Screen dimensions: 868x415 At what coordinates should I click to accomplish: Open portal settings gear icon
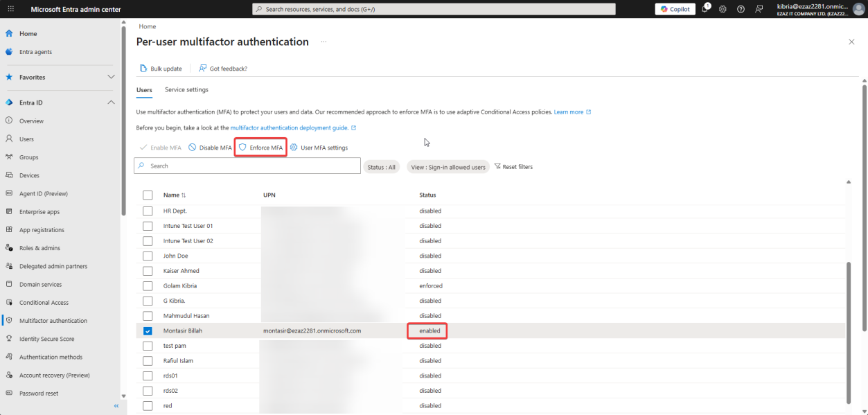723,9
